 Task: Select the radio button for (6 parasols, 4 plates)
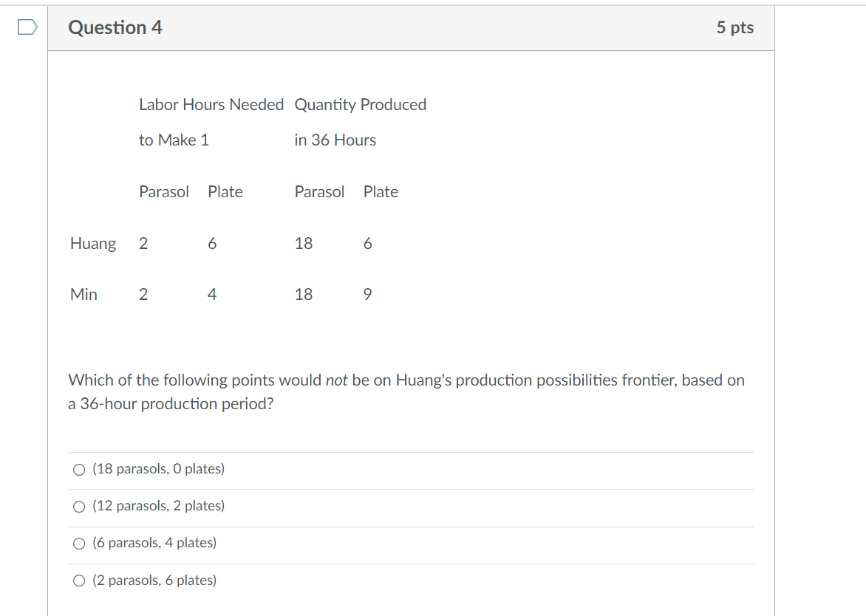click(79, 543)
